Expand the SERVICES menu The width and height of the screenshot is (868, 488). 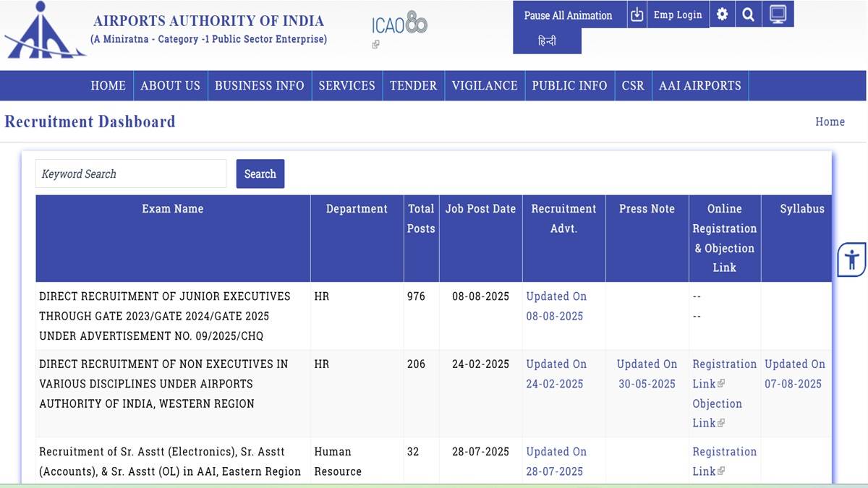[x=346, y=85]
